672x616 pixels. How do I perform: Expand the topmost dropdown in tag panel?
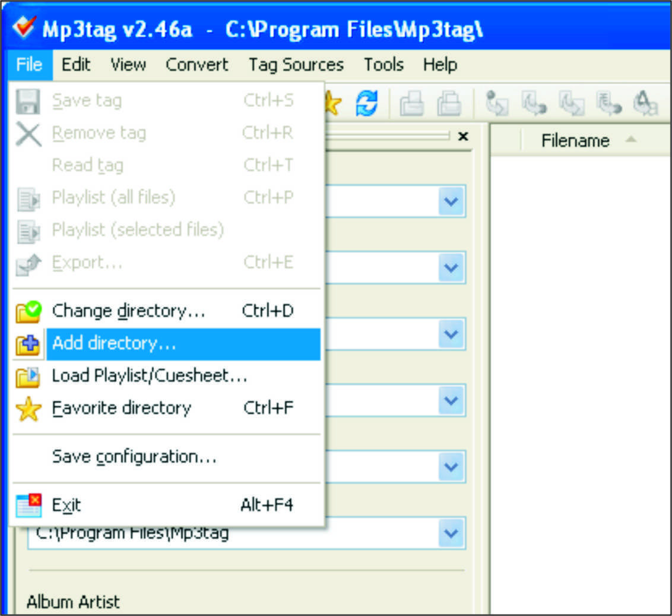pyautogui.click(x=452, y=201)
